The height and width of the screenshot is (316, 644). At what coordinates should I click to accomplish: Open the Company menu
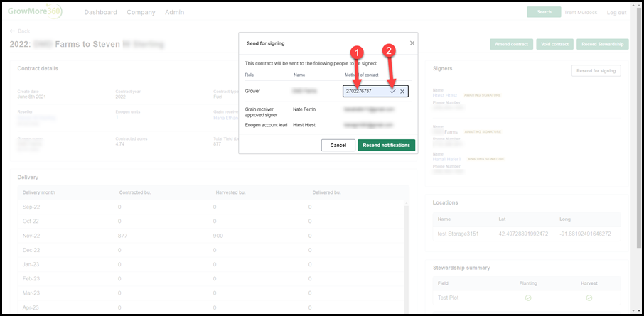tap(141, 12)
